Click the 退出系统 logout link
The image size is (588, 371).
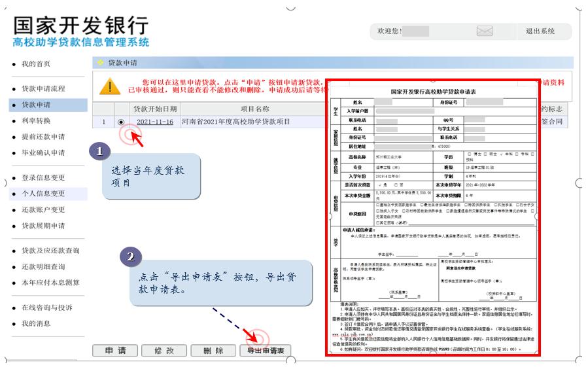tap(540, 31)
